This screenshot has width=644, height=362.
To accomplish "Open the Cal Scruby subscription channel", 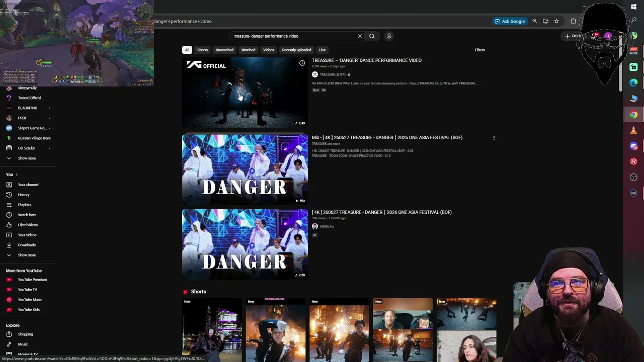I will point(26,148).
